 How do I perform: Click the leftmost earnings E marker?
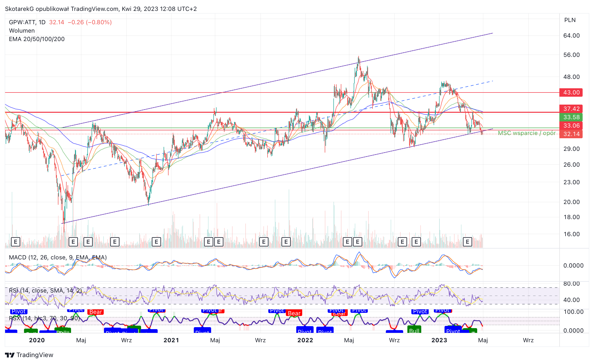16,242
